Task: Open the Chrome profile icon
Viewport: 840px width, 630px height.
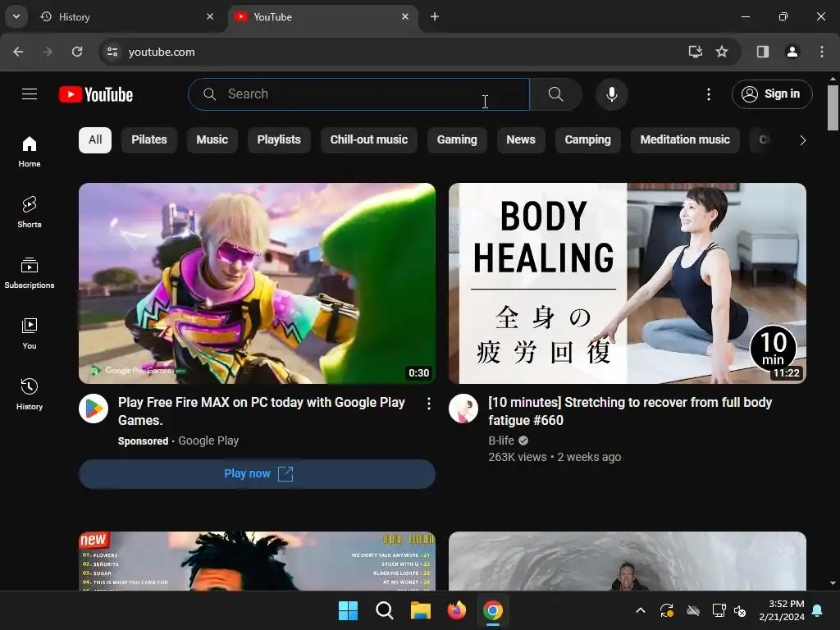Action: coord(792,52)
